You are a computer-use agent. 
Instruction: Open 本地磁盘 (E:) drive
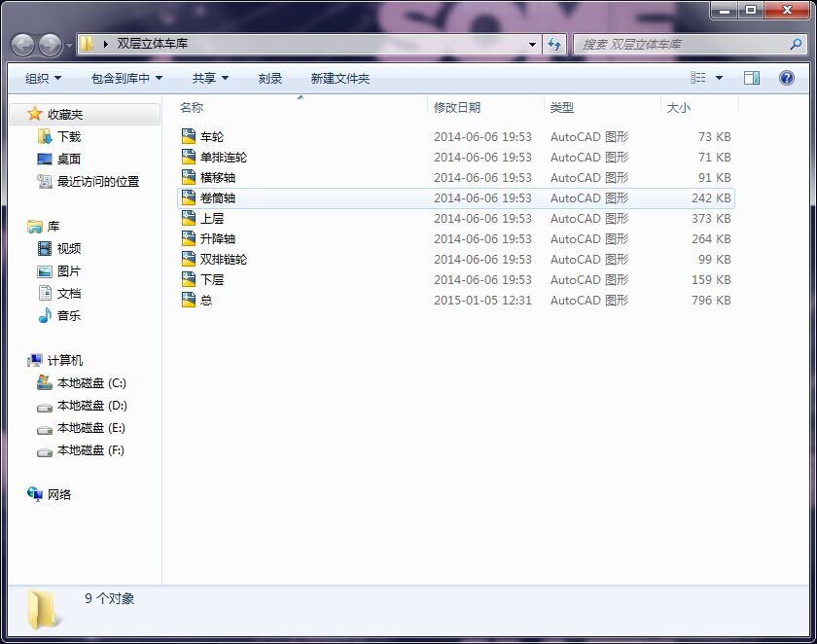(x=82, y=428)
